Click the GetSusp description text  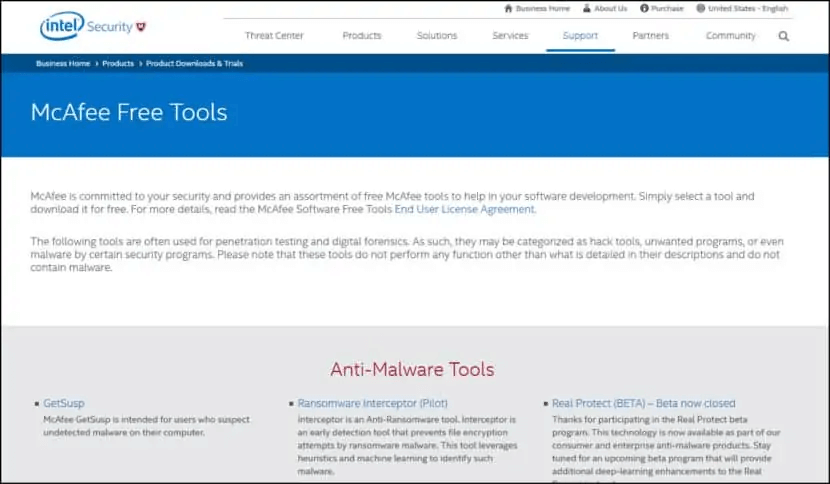[147, 426]
